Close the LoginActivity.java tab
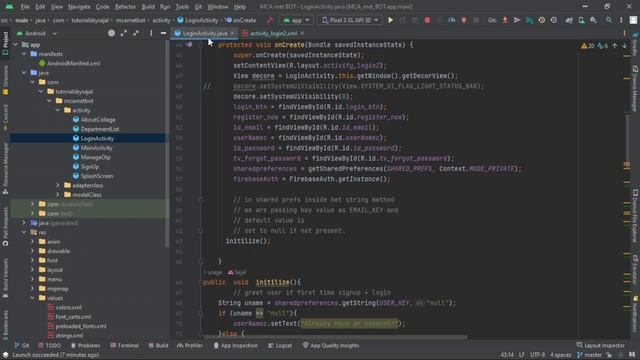The width and height of the screenshot is (640, 360). (x=233, y=33)
